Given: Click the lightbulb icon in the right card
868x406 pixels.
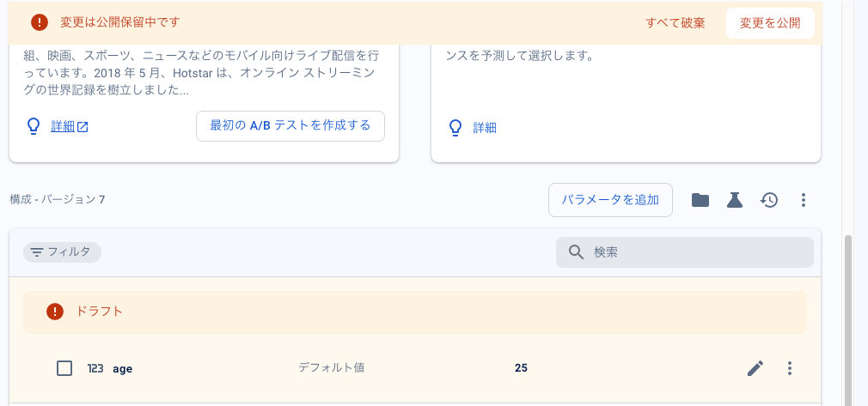Looking at the screenshot, I should [x=456, y=127].
